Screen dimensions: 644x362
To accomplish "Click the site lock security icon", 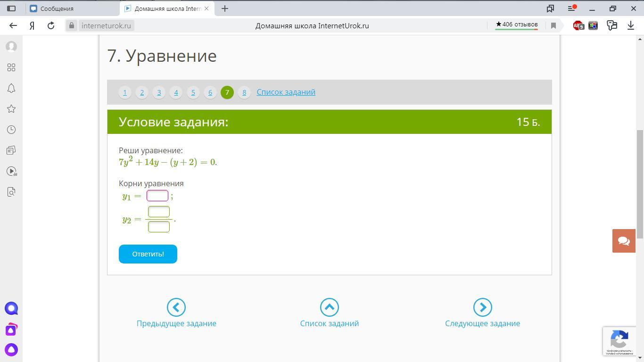I will pyautogui.click(x=72, y=25).
